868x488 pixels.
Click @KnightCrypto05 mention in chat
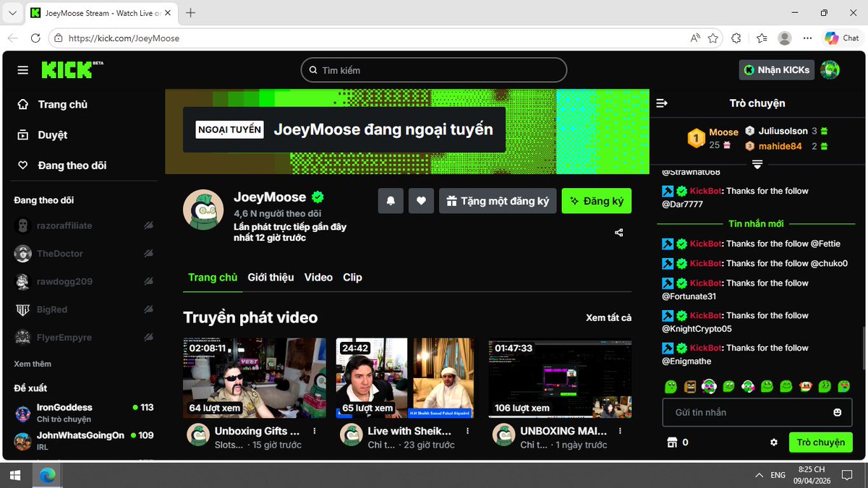pos(697,329)
